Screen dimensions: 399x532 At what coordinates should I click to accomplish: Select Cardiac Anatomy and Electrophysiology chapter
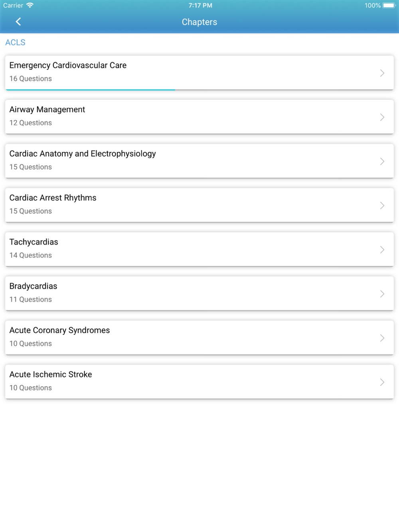[x=199, y=161]
